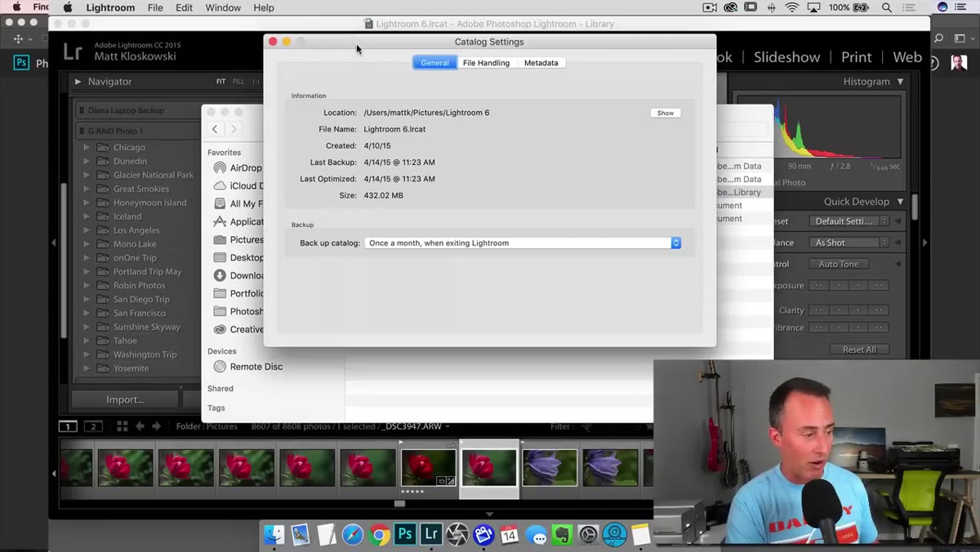
Task: Open Evernote from the Dock
Action: tap(562, 535)
